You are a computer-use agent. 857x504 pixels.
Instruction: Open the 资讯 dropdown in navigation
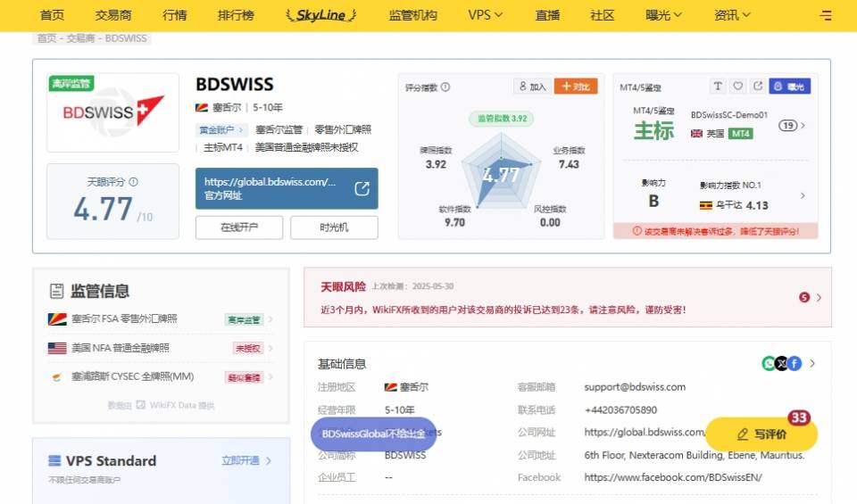tap(732, 15)
